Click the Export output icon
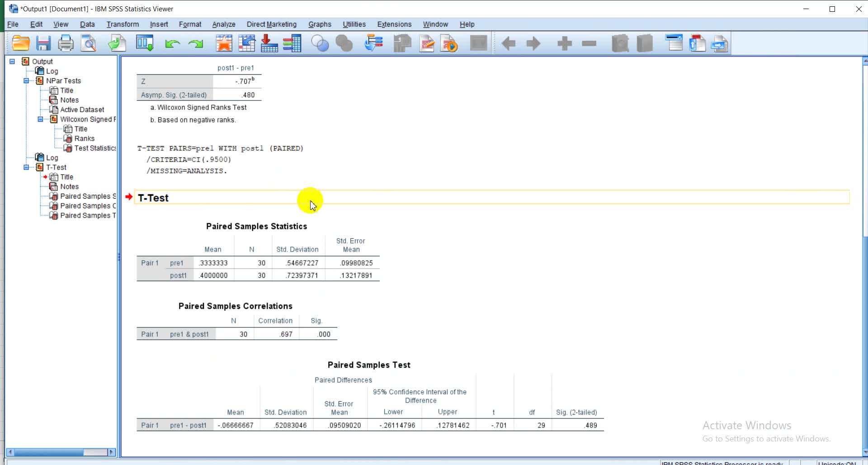This screenshot has height=465, width=868. pos(117,43)
